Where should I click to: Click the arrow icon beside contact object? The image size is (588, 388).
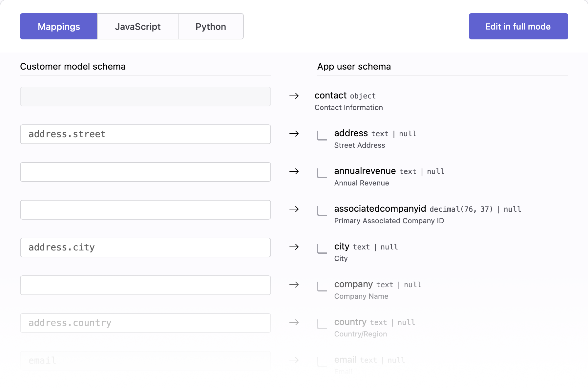click(x=294, y=96)
